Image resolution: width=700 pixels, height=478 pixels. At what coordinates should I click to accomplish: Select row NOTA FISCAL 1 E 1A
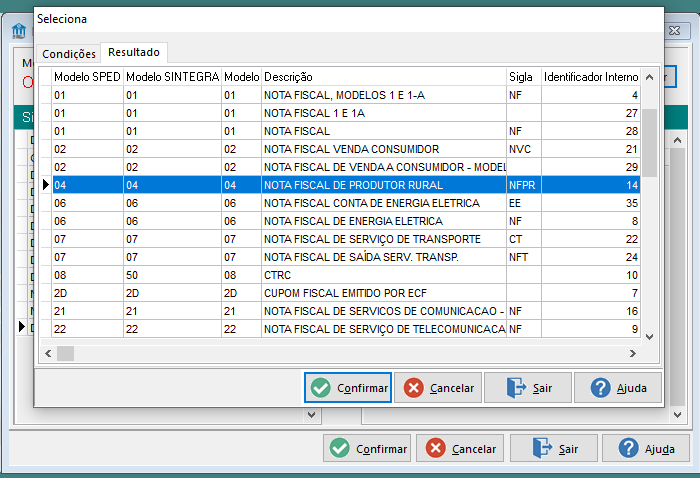pos(346,113)
